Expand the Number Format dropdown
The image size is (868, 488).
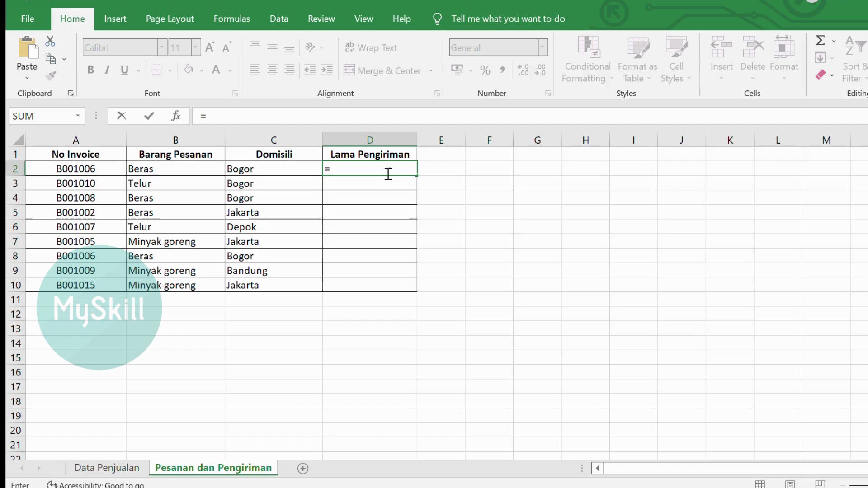(x=542, y=47)
